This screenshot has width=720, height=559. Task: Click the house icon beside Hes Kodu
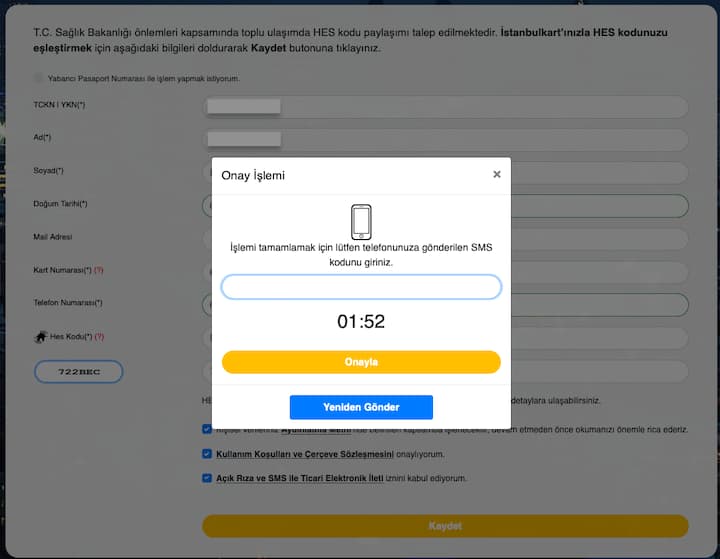point(40,337)
